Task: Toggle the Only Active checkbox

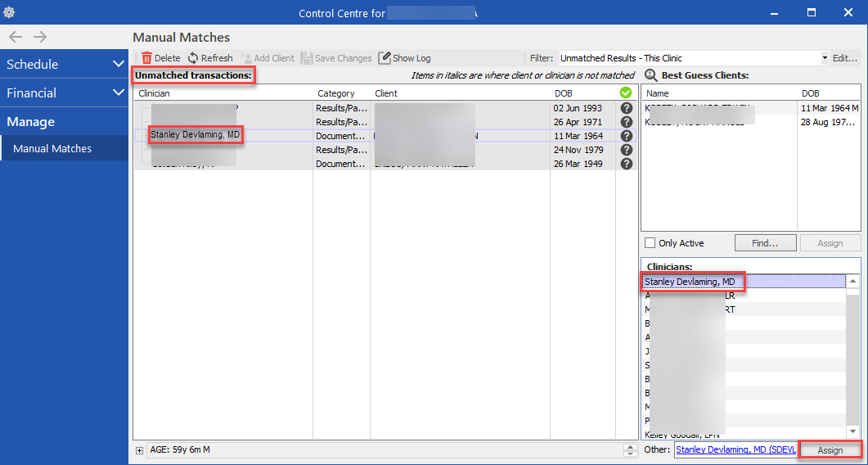Action: tap(650, 243)
